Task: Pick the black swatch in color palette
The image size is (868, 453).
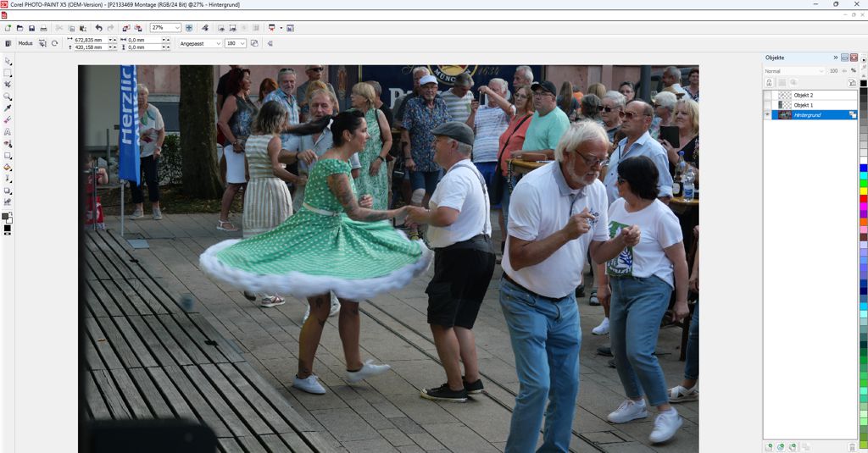Action: (x=864, y=84)
